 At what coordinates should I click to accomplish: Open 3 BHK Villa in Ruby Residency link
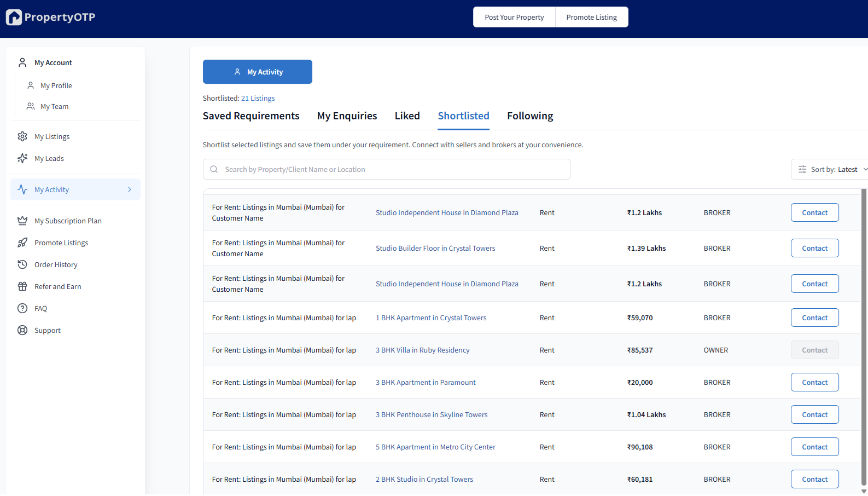coord(423,350)
